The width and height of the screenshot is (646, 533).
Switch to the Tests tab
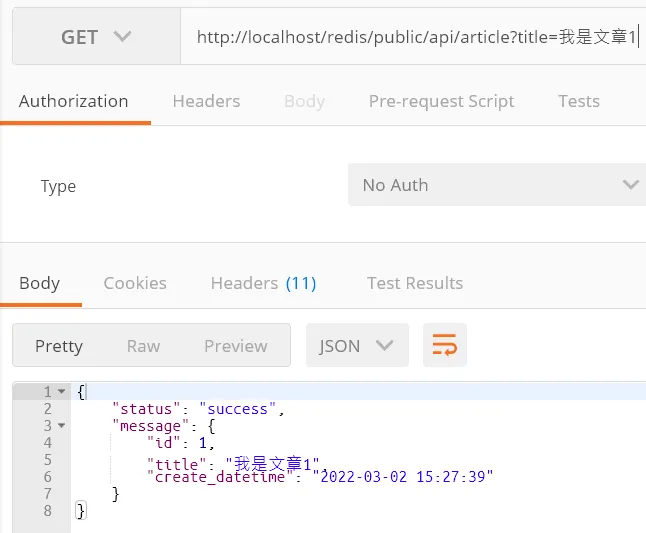point(579,101)
